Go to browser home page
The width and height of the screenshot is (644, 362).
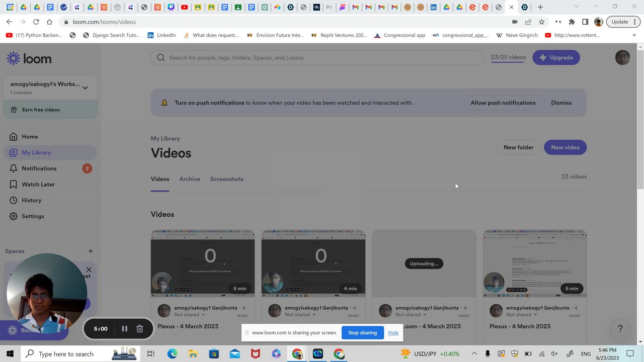pyautogui.click(x=49, y=22)
